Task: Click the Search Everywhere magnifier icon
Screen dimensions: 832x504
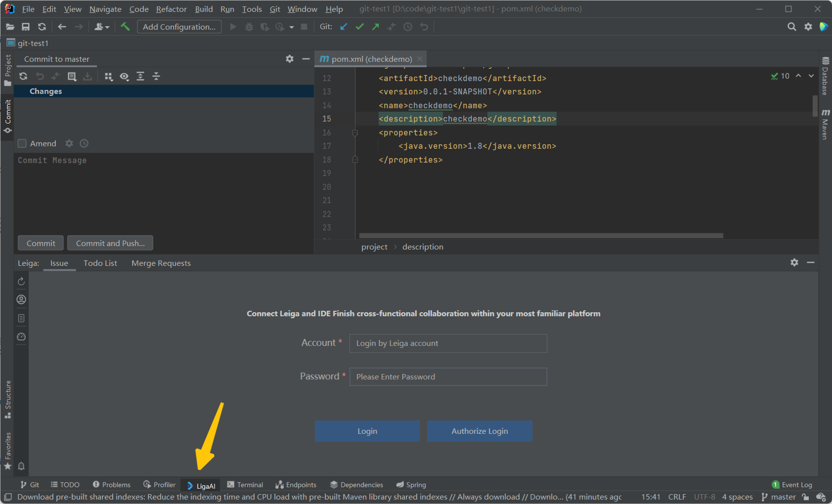Action: coord(791,27)
